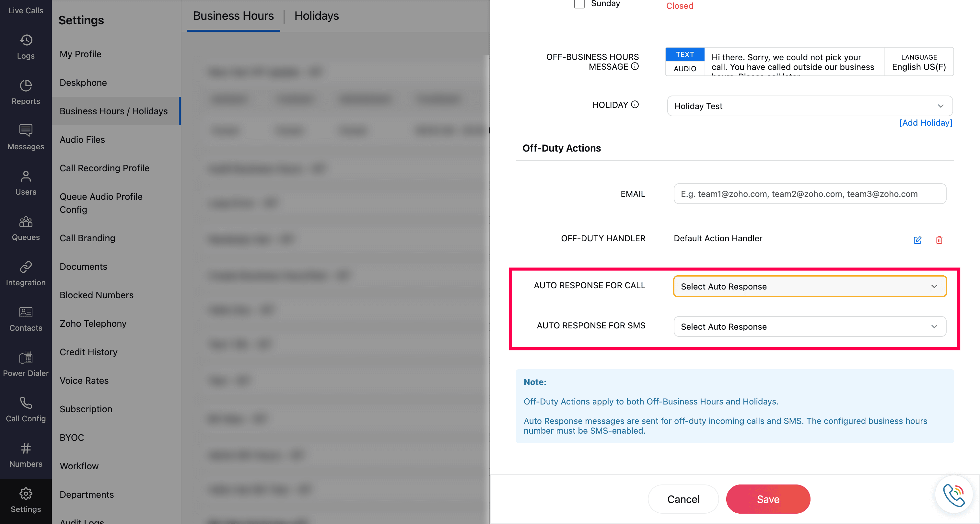Screen dimensions: 980x524
Task: Open Auto Response for SMS dropdown
Action: [810, 327]
